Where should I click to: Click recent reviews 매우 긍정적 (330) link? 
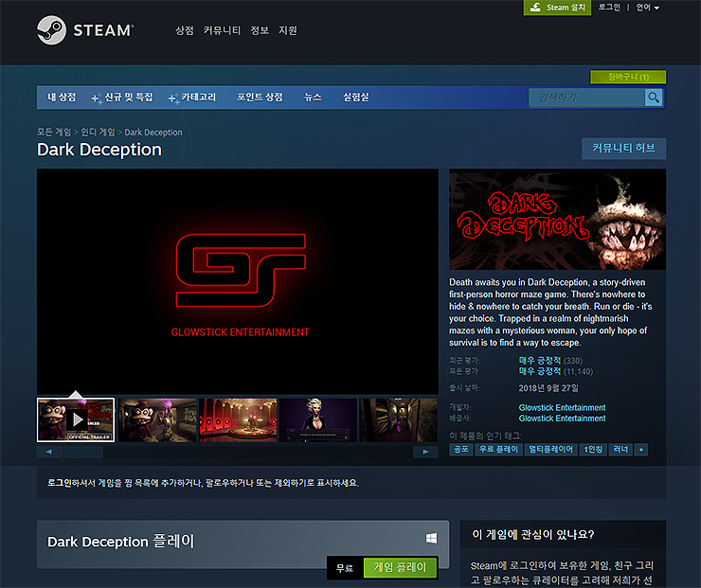coord(550,361)
